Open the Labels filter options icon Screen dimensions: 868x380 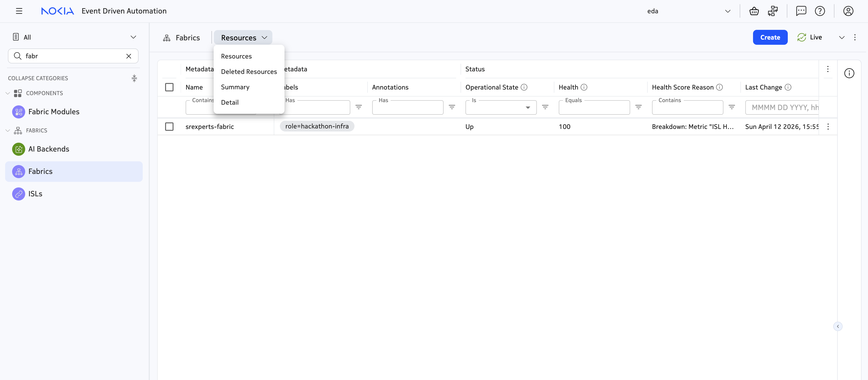coord(358,107)
